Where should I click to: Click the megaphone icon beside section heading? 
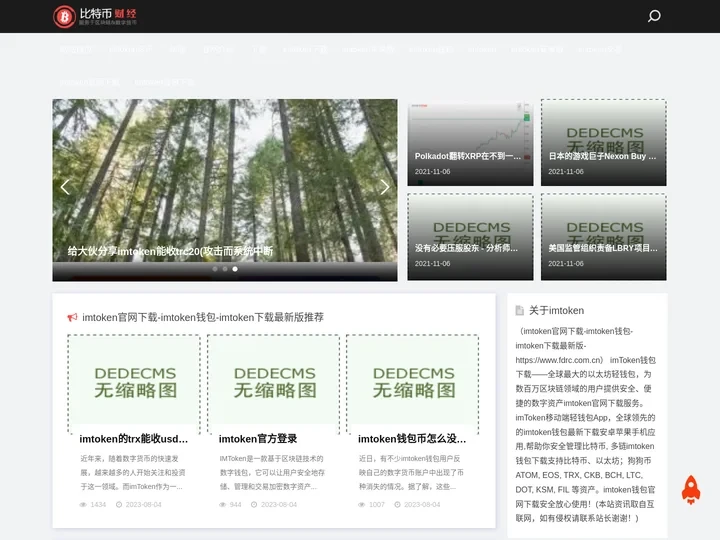coord(72,317)
